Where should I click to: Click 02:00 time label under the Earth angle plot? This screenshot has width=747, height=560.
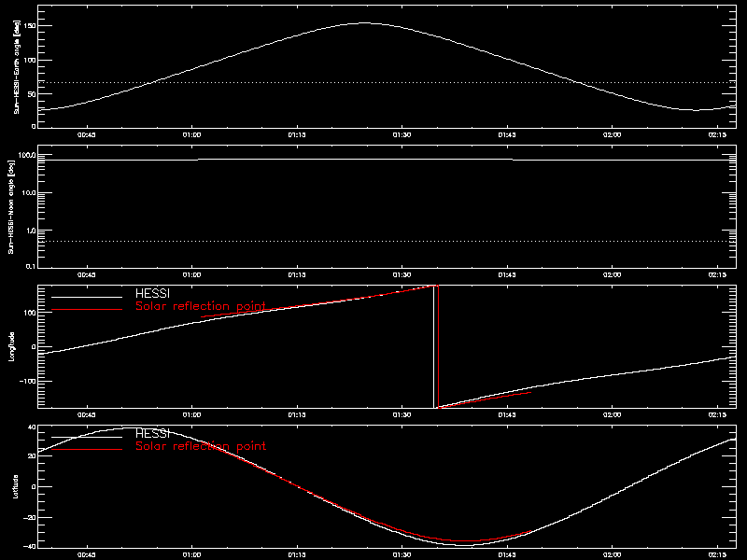pyautogui.click(x=613, y=134)
